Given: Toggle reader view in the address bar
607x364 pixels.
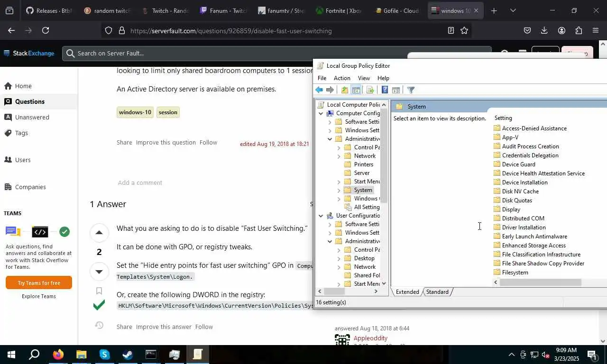Looking at the screenshot, I should point(451,30).
